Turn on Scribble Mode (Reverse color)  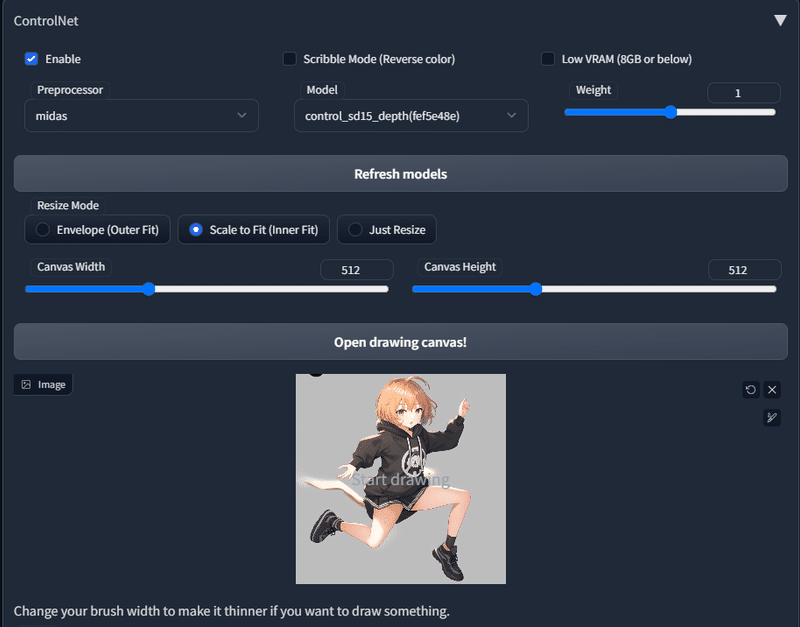(x=289, y=59)
